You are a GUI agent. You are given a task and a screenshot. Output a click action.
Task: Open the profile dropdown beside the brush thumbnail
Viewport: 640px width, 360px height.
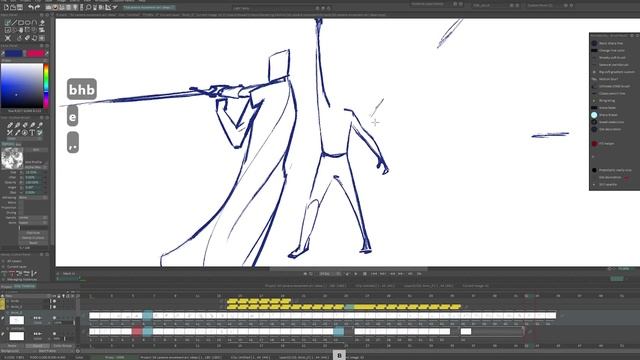click(x=36, y=167)
